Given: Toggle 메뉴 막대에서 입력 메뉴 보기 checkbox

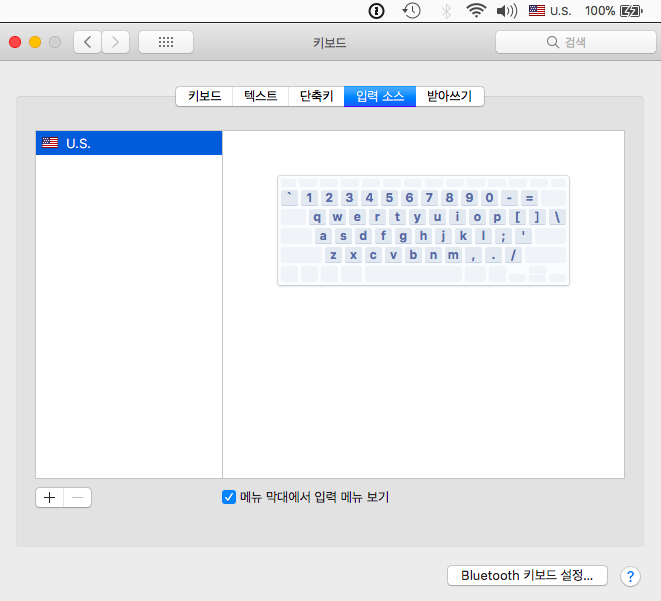Looking at the screenshot, I should [229, 497].
